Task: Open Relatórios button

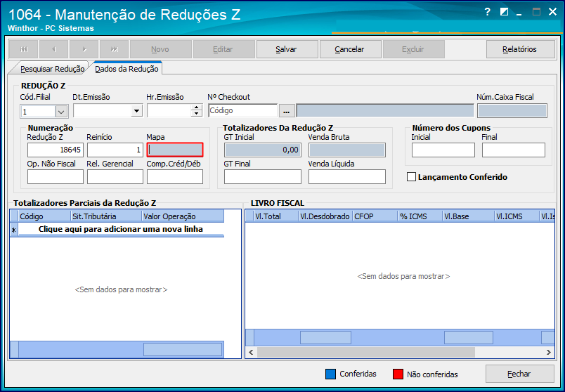Action: click(519, 49)
